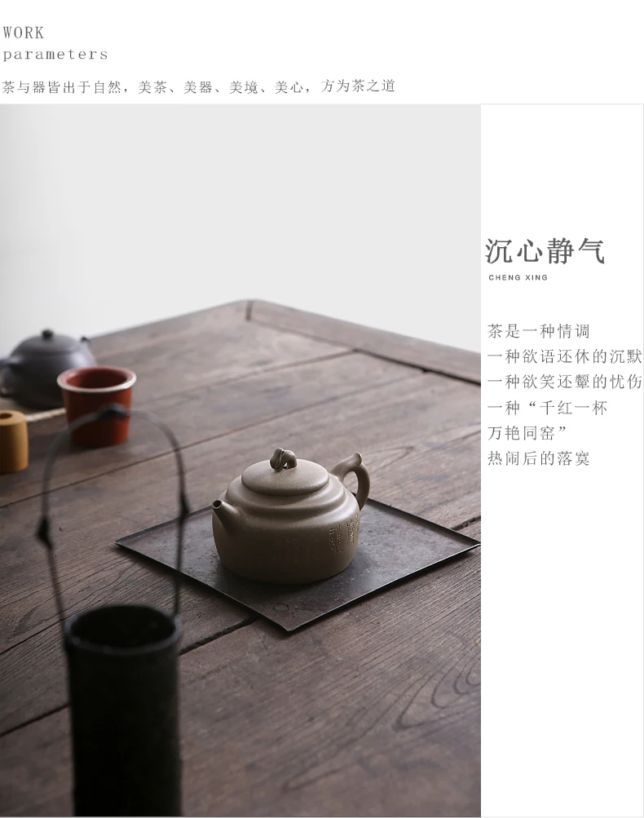Click the 沉心静气 title
644x818 pixels.
tap(545, 251)
